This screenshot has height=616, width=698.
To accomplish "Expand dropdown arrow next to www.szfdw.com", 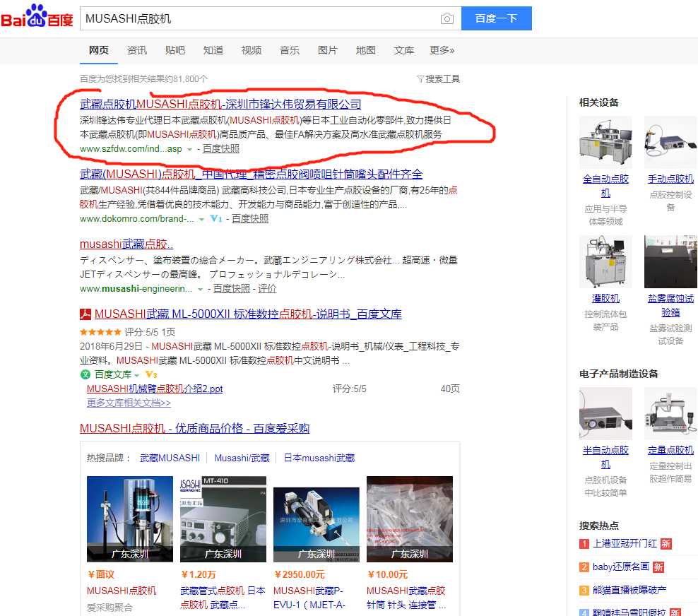I will tap(189, 149).
